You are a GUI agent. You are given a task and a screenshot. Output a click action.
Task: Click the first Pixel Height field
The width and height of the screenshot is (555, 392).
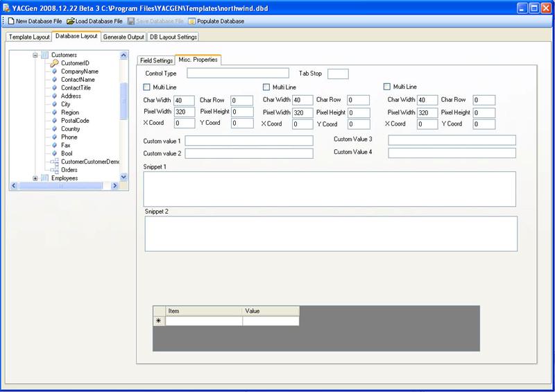coord(242,112)
